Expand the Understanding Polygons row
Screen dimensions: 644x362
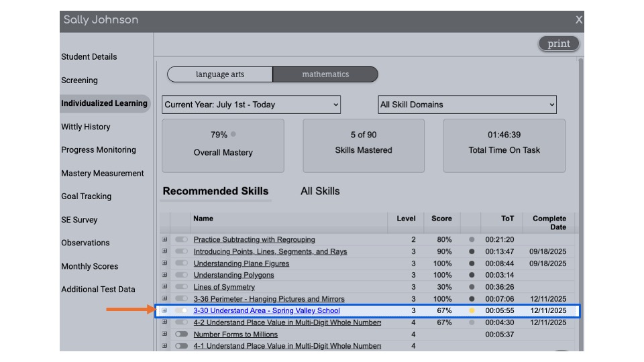click(165, 275)
